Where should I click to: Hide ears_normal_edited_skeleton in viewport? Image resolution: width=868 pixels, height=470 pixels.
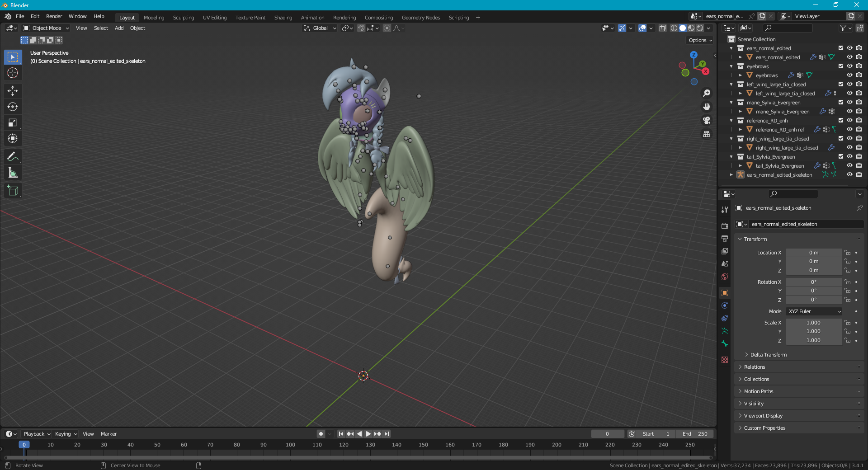(849, 174)
